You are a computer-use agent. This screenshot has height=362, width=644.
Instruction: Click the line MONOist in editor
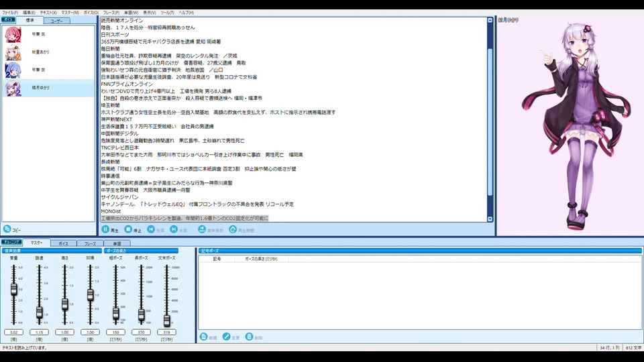[111, 211]
